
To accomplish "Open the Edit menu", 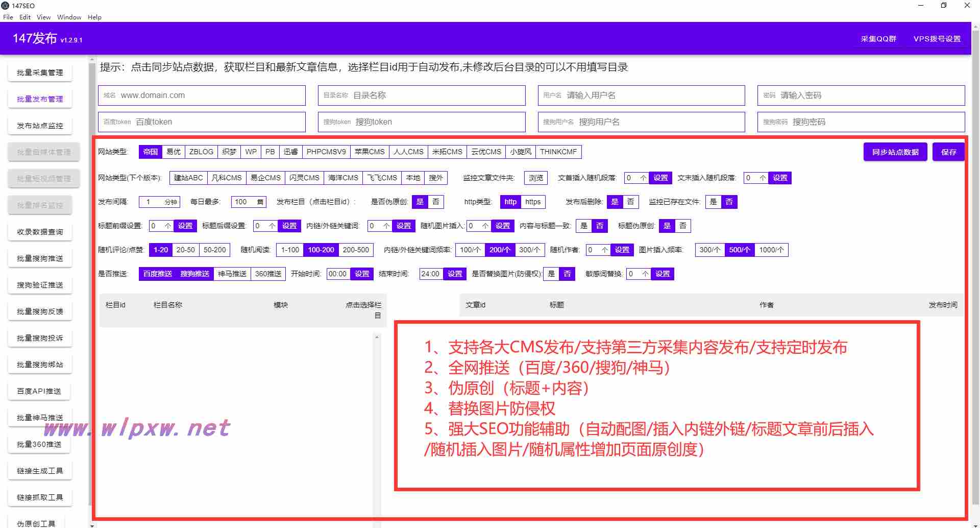I will pos(25,17).
